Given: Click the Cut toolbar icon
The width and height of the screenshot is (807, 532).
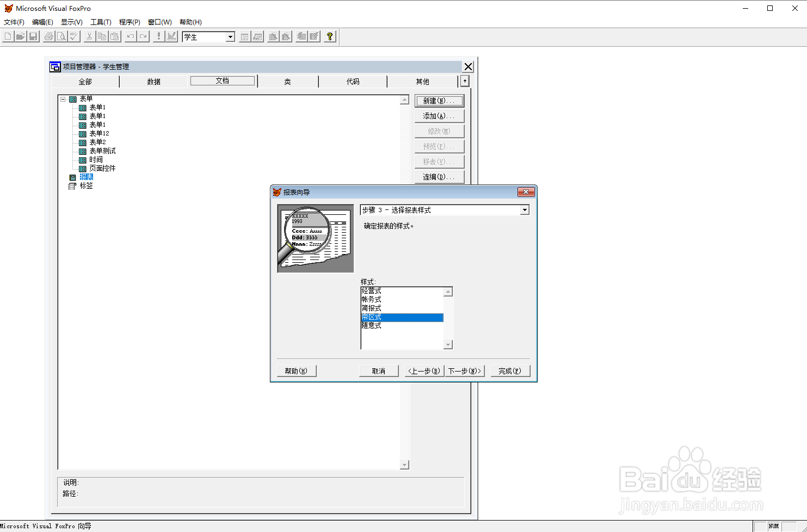Looking at the screenshot, I should 89,36.
